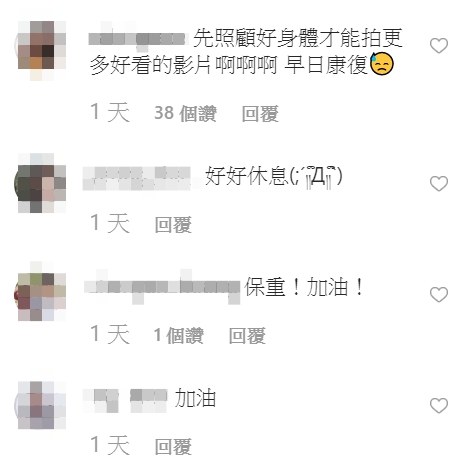Open username of the 早日康復 commenter
Screen dimensions: 464x470
point(137,39)
